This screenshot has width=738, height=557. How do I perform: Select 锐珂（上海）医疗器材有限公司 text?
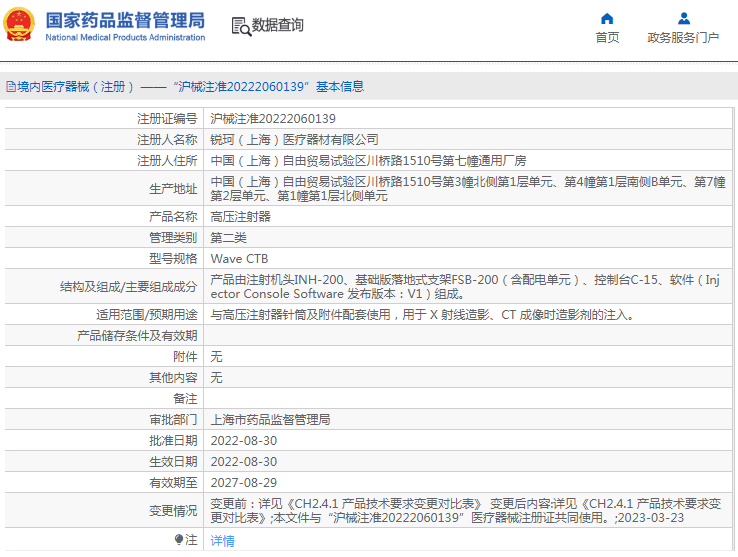tap(294, 140)
